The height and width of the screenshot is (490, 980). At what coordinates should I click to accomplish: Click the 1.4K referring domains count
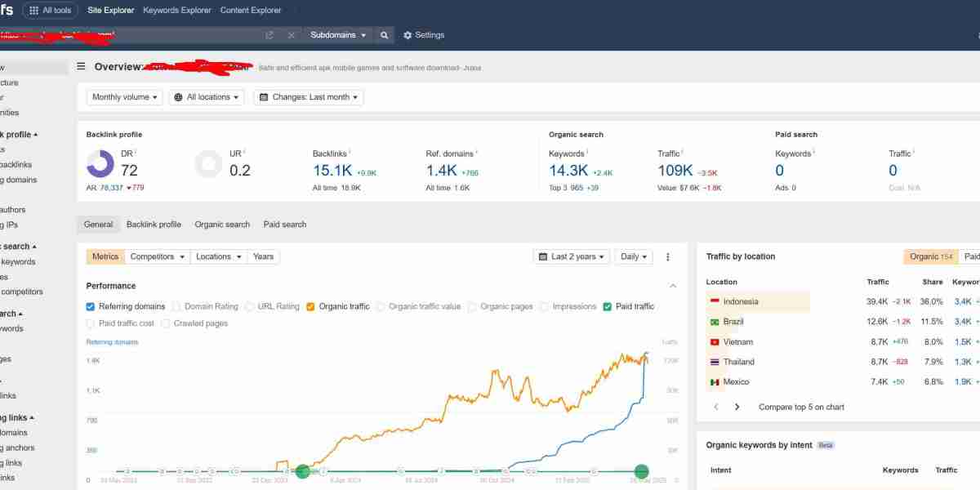pyautogui.click(x=442, y=171)
